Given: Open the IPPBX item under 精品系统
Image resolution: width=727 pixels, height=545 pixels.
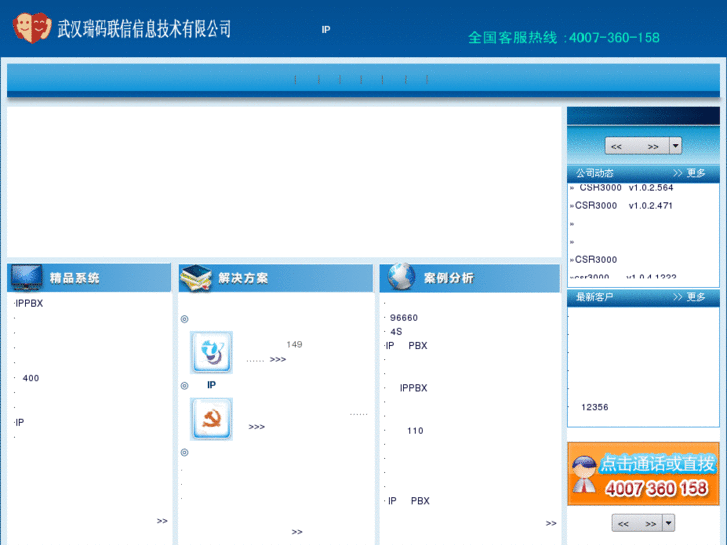Looking at the screenshot, I should 29,303.
